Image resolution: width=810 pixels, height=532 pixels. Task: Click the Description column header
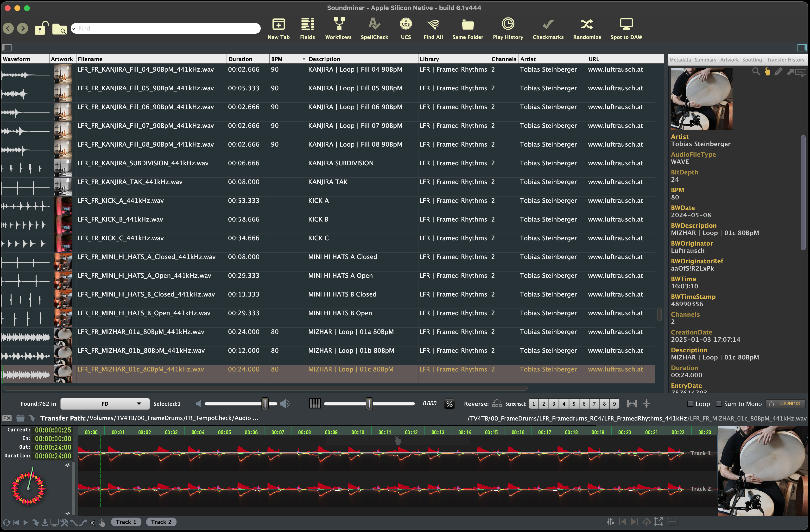coord(362,59)
